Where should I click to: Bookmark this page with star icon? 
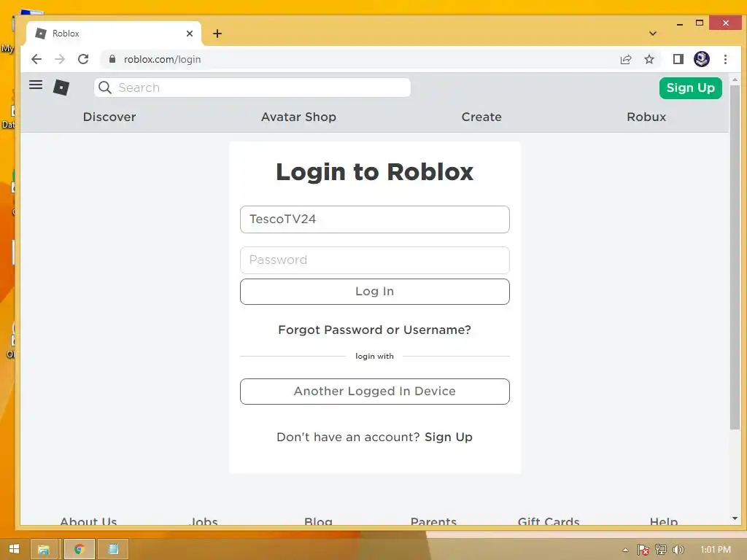pos(649,59)
